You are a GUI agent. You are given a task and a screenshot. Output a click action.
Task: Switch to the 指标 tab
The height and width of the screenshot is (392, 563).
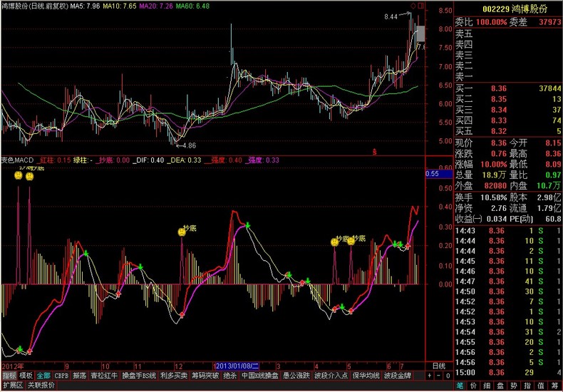[9, 375]
